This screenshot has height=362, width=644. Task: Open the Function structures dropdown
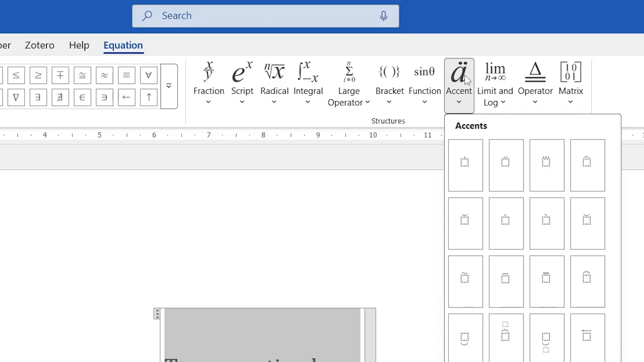click(x=425, y=84)
